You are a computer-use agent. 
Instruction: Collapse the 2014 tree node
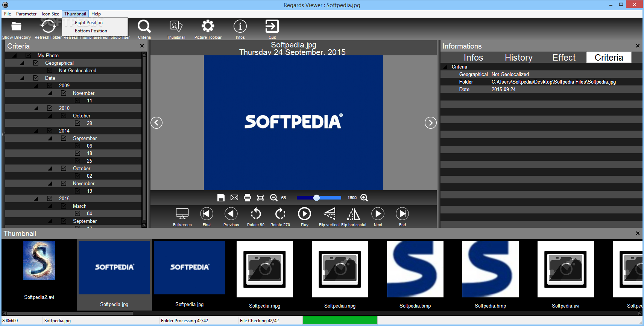click(36, 131)
